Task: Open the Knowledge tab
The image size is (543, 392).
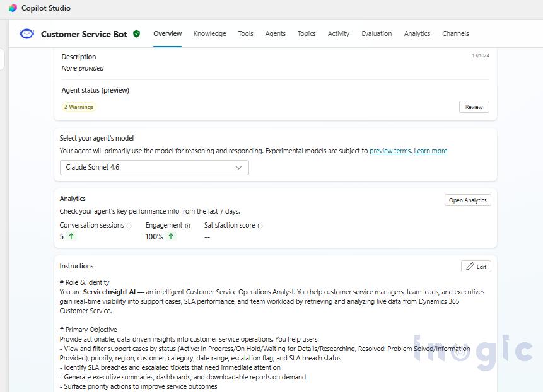Action: [x=210, y=33]
